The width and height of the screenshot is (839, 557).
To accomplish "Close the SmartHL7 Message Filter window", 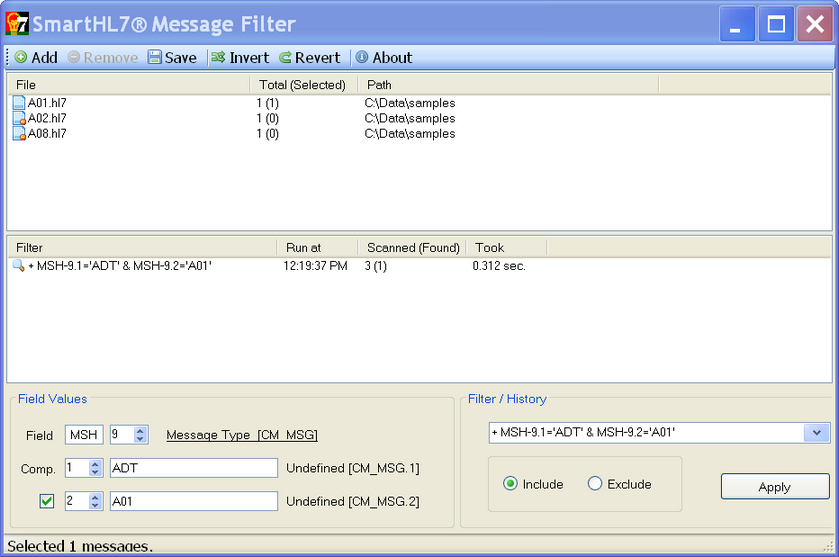I will click(x=815, y=24).
